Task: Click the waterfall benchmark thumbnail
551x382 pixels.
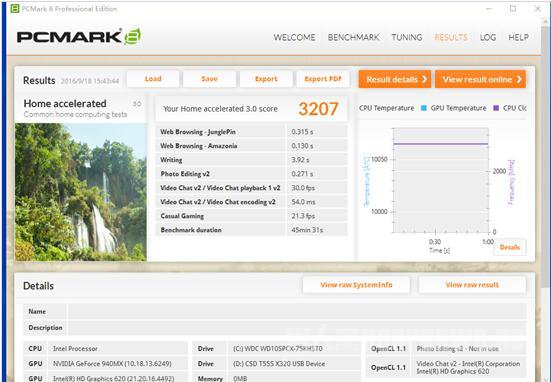Action: click(x=80, y=192)
